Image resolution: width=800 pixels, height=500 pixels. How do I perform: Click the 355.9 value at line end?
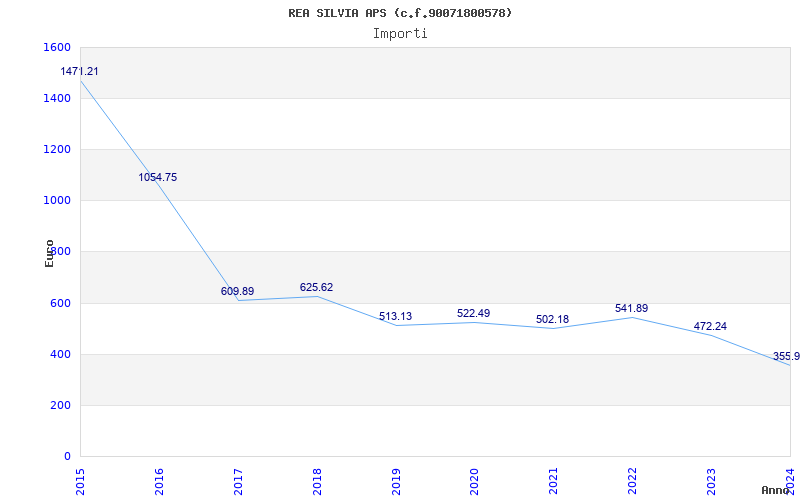pyautogui.click(x=785, y=356)
